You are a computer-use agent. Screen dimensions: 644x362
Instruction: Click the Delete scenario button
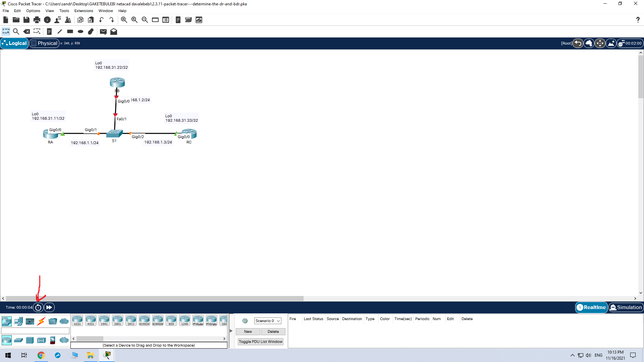(273, 331)
